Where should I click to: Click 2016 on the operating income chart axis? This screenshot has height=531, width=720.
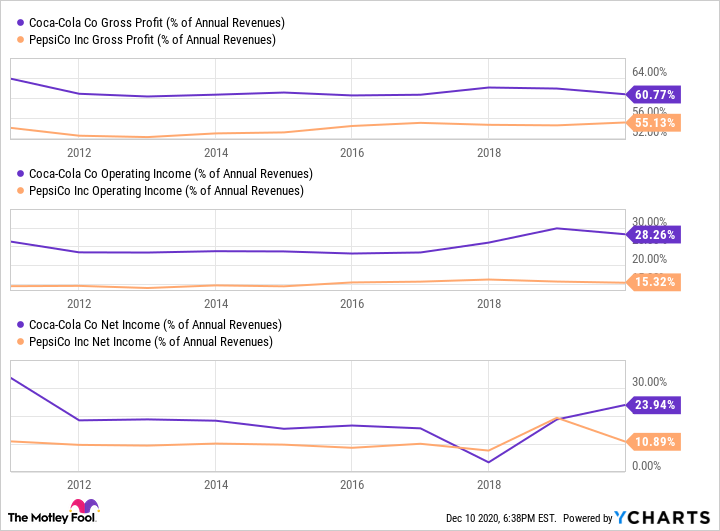click(x=352, y=303)
